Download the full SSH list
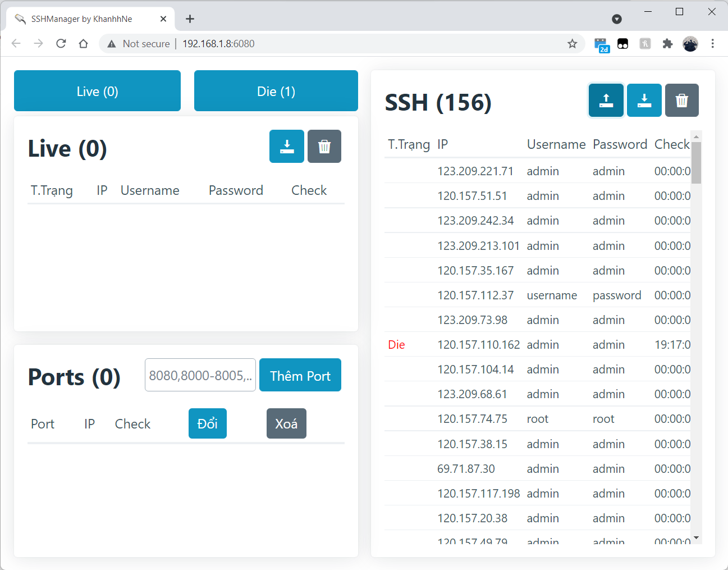The height and width of the screenshot is (570, 728). tap(644, 101)
